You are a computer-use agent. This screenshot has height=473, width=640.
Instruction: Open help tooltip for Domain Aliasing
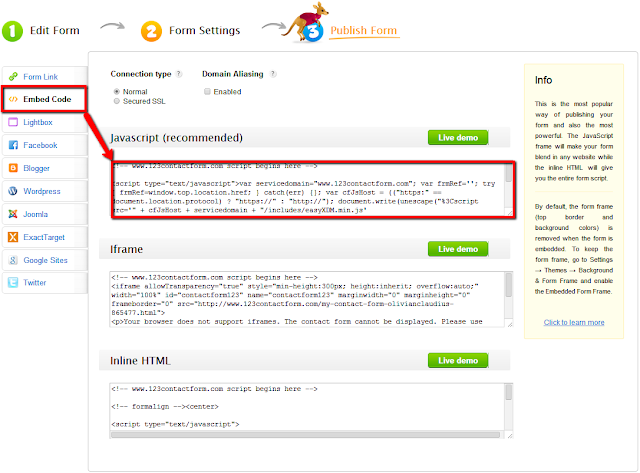(x=273, y=74)
